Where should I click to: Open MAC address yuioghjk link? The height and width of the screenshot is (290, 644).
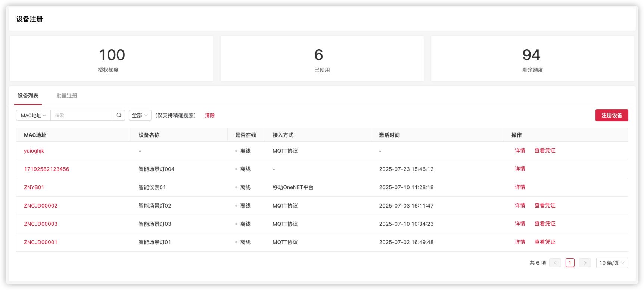point(34,151)
